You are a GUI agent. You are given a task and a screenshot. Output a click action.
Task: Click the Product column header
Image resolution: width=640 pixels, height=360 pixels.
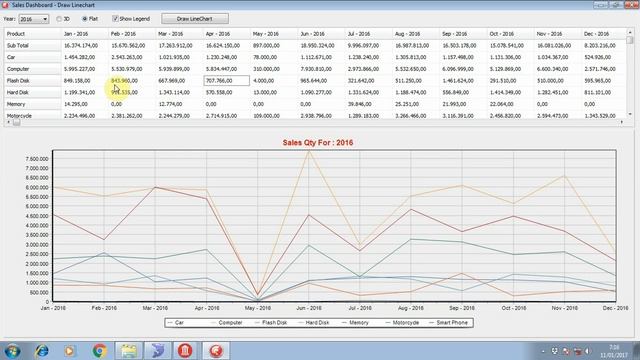[x=33, y=34]
